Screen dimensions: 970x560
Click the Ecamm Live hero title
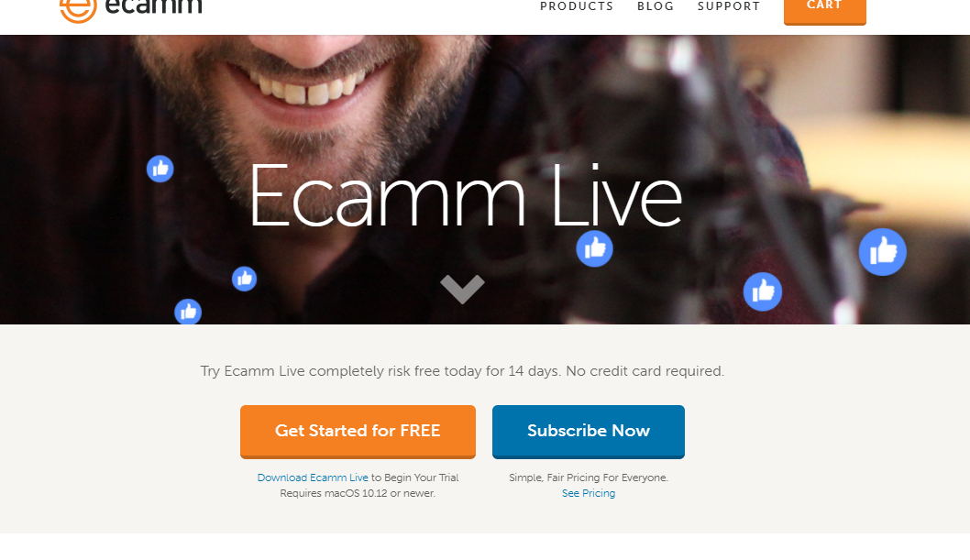click(x=465, y=195)
